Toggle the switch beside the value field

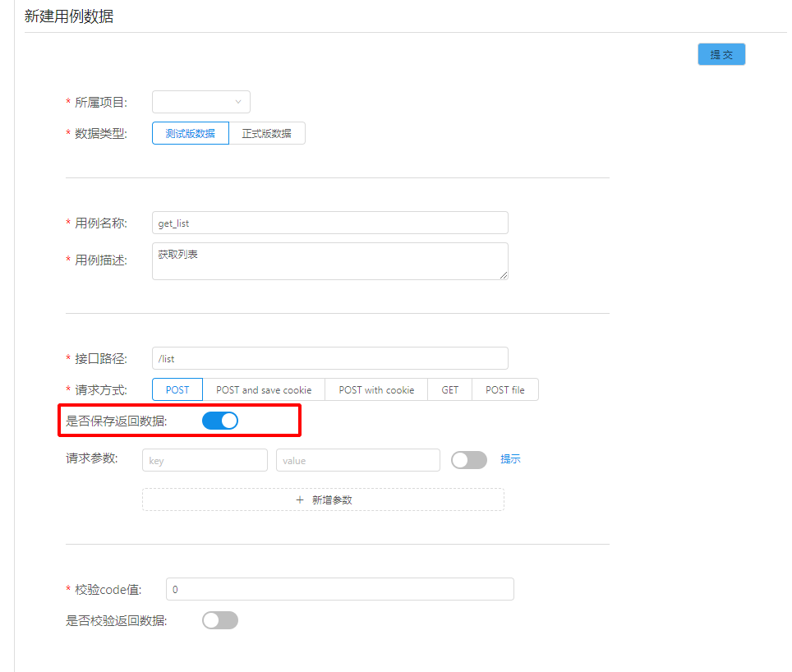point(469,460)
